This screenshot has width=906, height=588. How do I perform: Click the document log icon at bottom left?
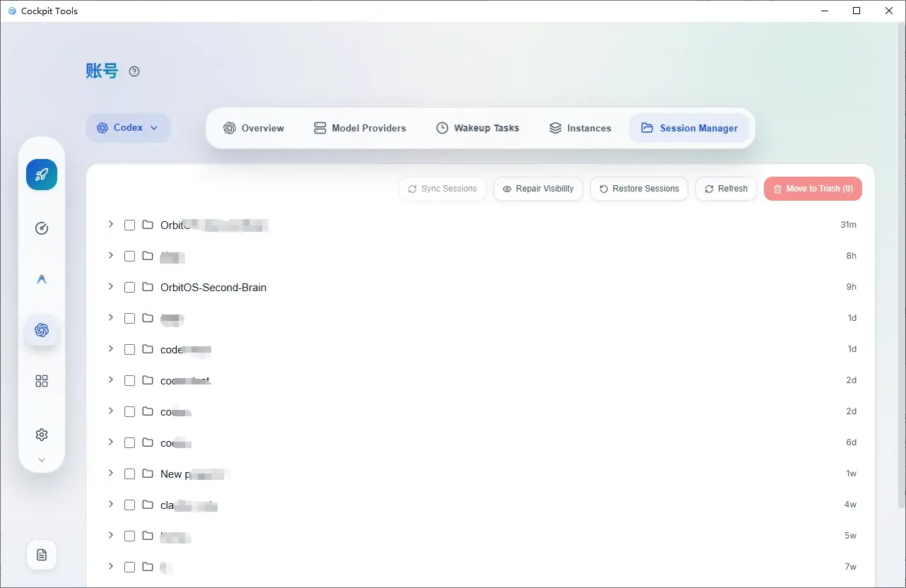[42, 555]
